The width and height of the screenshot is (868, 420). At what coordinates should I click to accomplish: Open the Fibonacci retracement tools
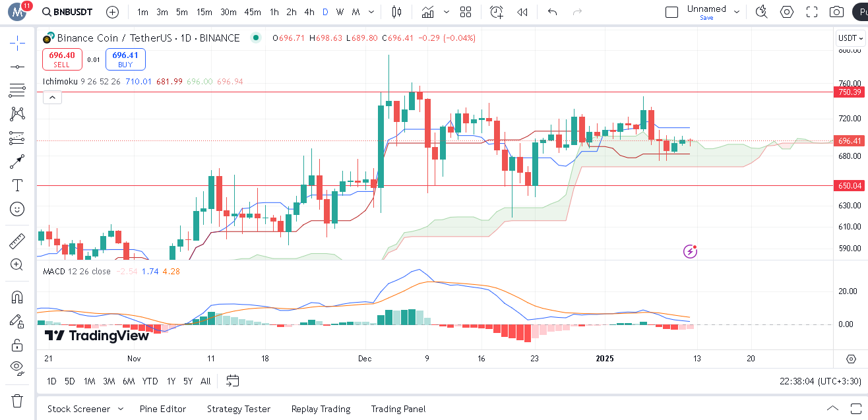17,90
